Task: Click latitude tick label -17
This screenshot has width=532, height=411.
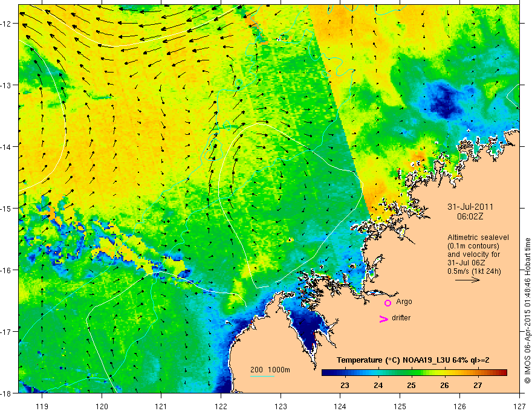Action: (6, 332)
